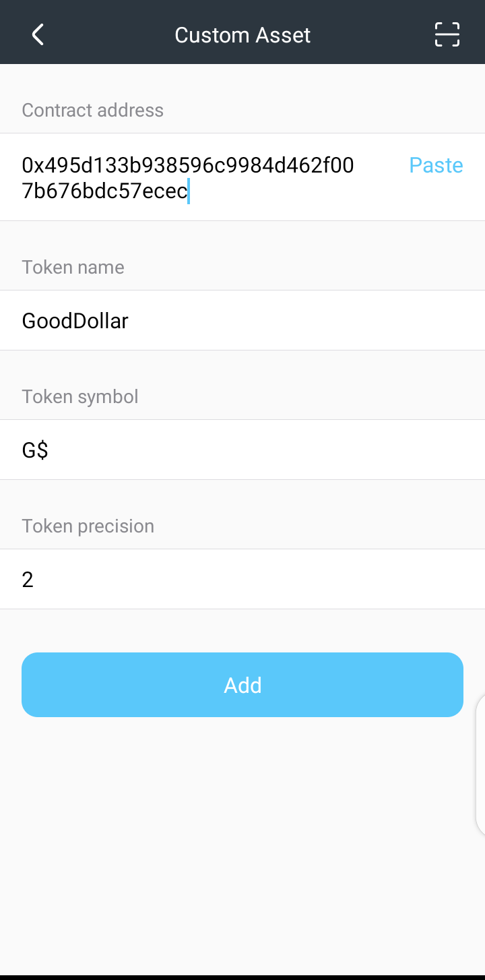Tap Paste to insert the contract address

[436, 165]
